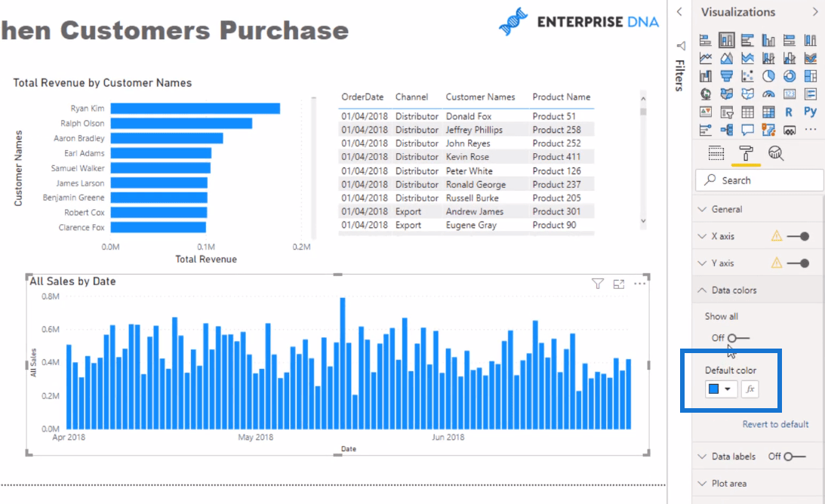Click the revenue bar chart vertical scrollbar
825x504 pixels.
tap(313, 167)
